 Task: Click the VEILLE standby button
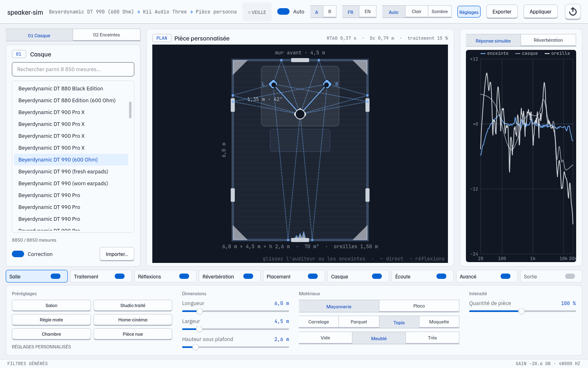coord(257,12)
